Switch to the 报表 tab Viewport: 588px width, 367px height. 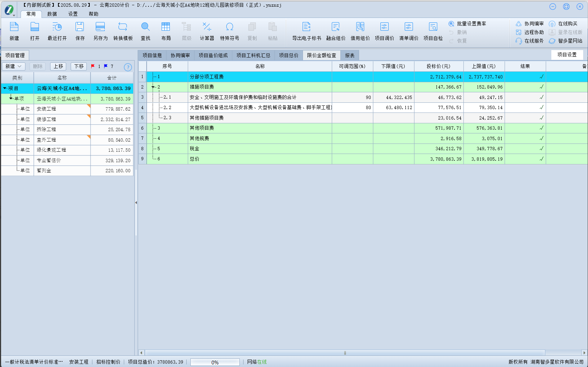(350, 55)
